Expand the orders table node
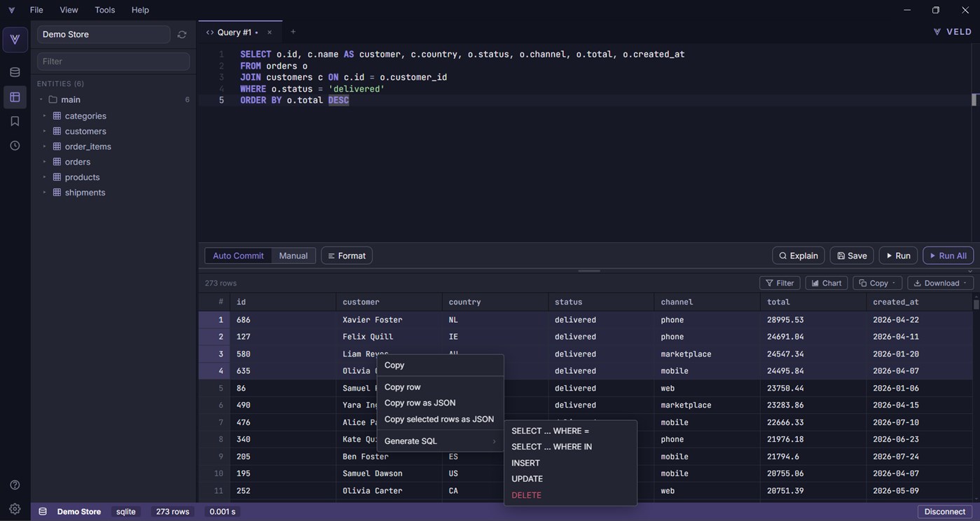Image resolution: width=980 pixels, height=521 pixels. tap(44, 162)
